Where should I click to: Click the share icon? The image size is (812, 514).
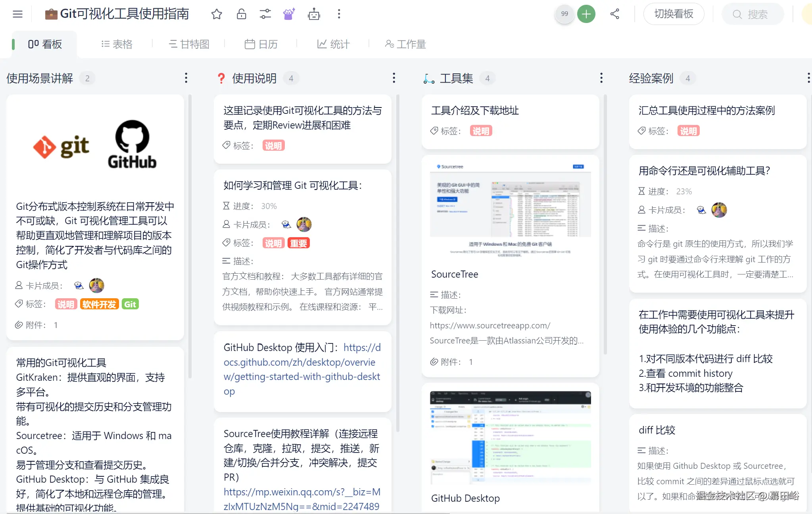click(615, 14)
